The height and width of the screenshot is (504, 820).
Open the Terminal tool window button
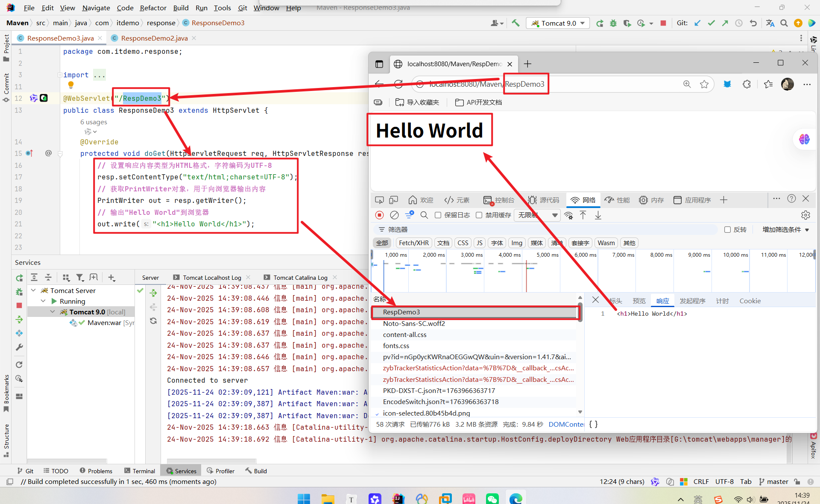tap(140, 471)
